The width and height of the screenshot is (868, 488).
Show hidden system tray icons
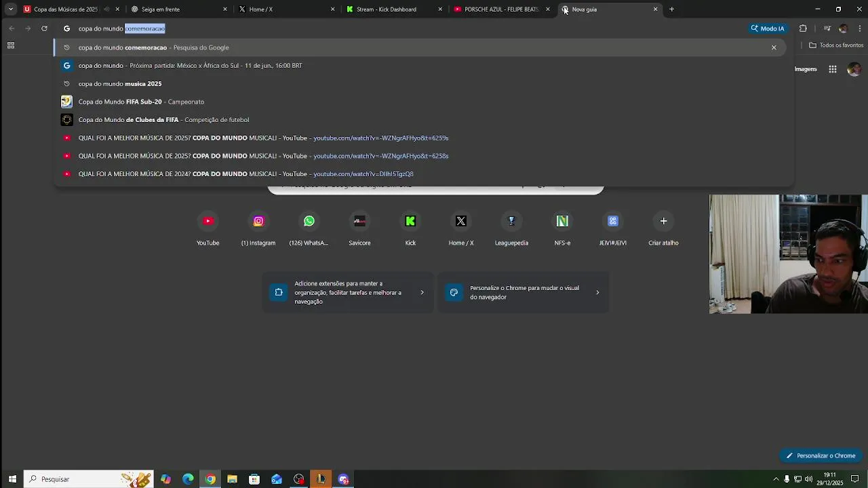click(776, 479)
